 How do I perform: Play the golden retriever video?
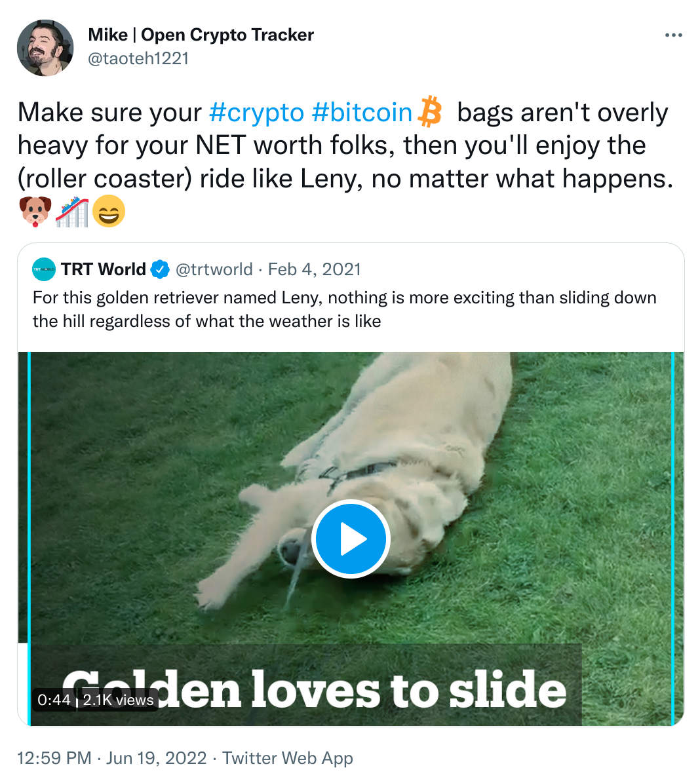click(x=351, y=539)
